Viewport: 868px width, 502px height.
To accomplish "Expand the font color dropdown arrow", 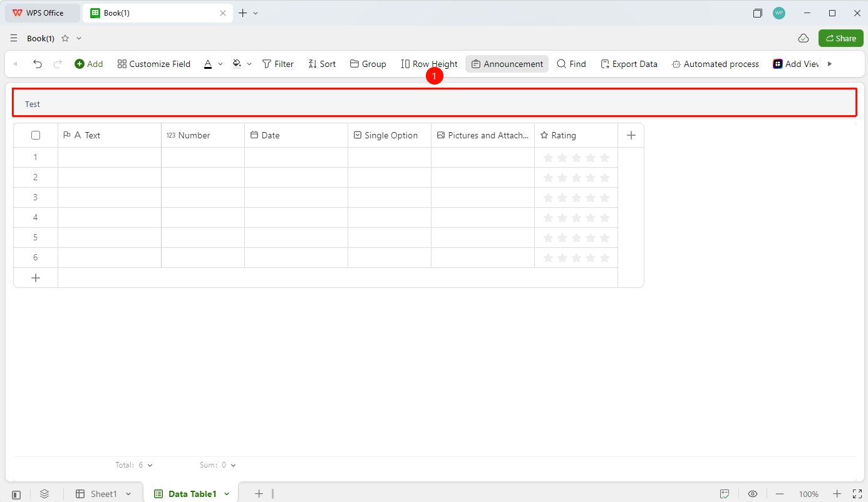I will click(220, 64).
